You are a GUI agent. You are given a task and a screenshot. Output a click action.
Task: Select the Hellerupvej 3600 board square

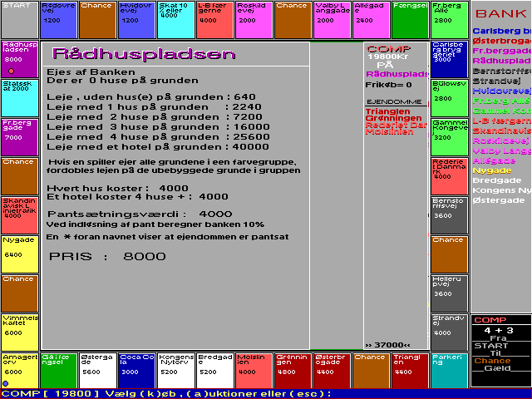(450, 293)
